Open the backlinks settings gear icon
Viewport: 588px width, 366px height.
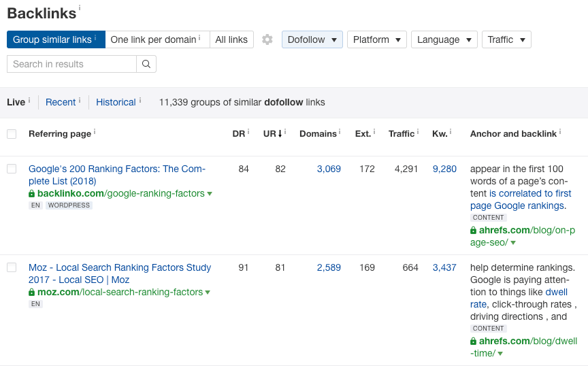click(x=267, y=39)
